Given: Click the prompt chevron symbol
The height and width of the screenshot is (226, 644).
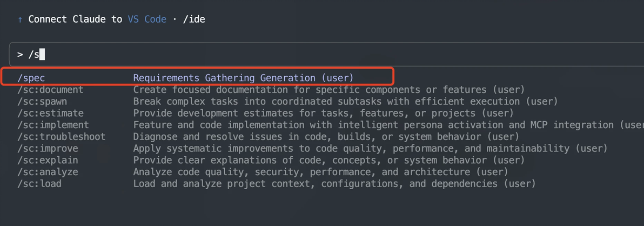Looking at the screenshot, I should pyautogui.click(x=20, y=54).
